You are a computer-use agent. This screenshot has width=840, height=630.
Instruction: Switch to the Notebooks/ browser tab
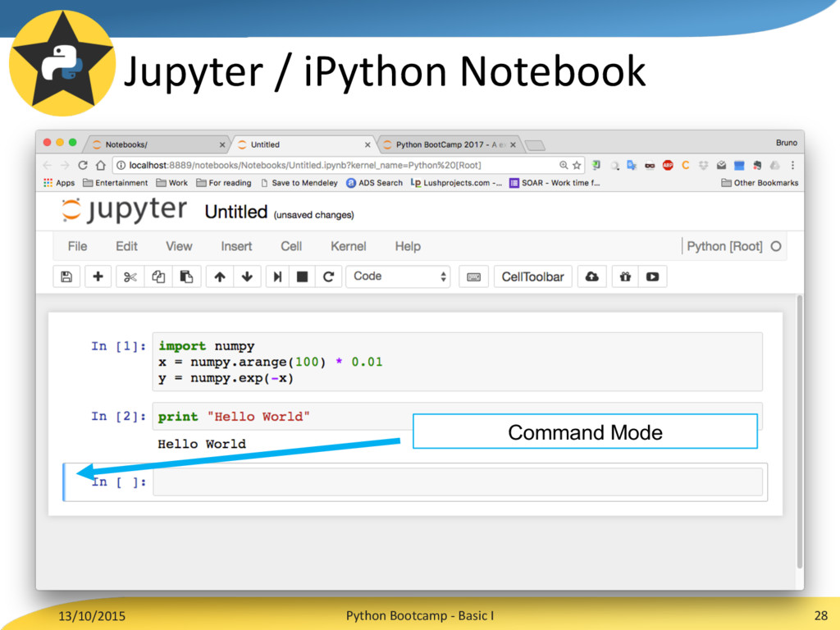(x=155, y=144)
